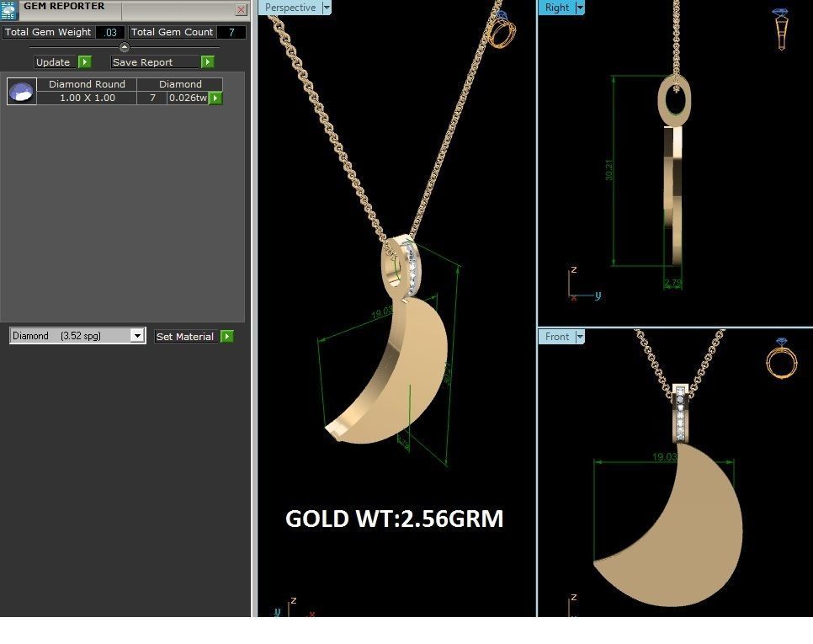Click the Right viewport label
This screenshot has width=813, height=644.
pyautogui.click(x=557, y=8)
